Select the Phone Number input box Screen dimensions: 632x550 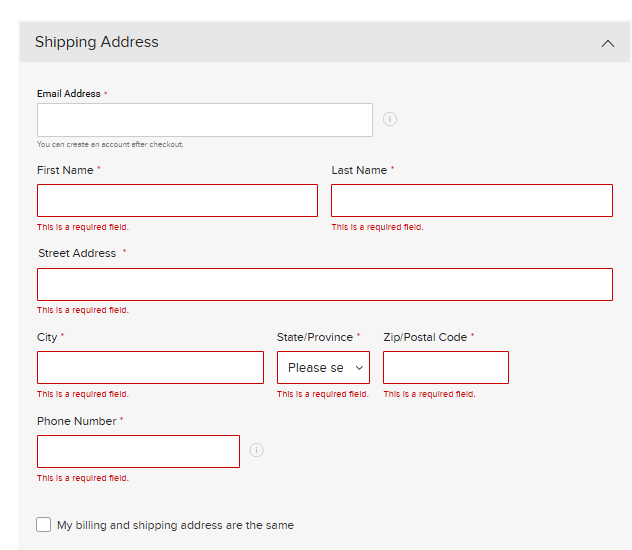138,451
